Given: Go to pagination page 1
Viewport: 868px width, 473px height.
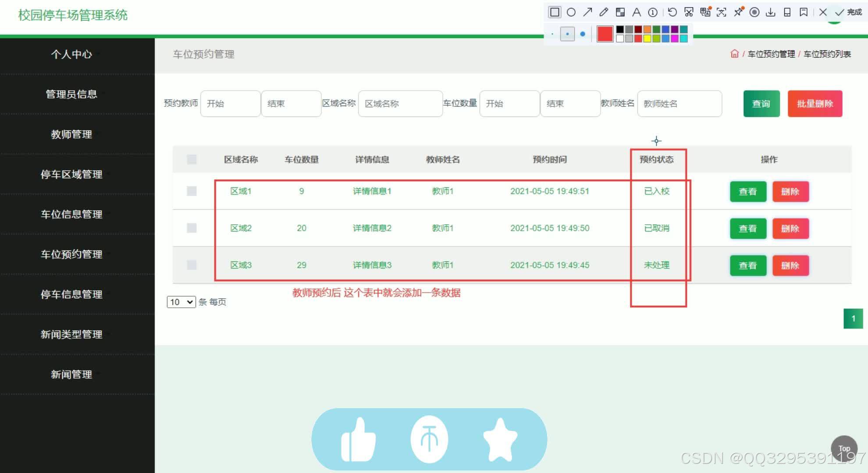Looking at the screenshot, I should (853, 318).
